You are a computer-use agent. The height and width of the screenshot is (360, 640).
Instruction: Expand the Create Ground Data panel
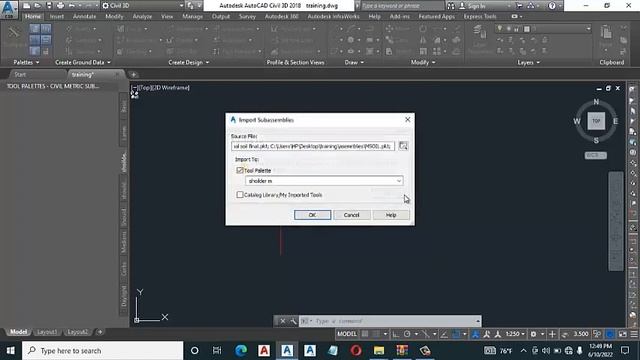pyautogui.click(x=82, y=62)
